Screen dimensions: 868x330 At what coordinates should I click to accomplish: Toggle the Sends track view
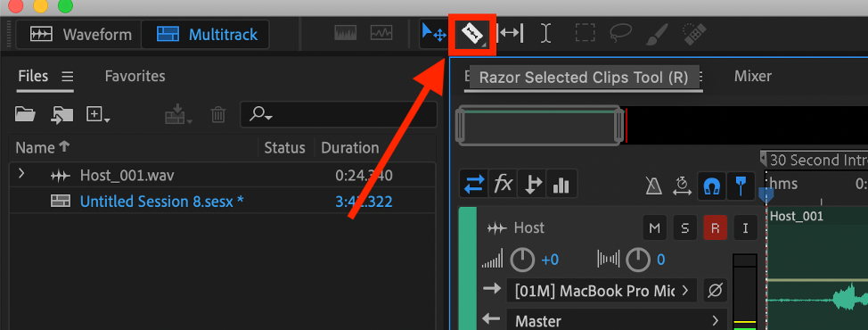pyautogui.click(x=532, y=183)
